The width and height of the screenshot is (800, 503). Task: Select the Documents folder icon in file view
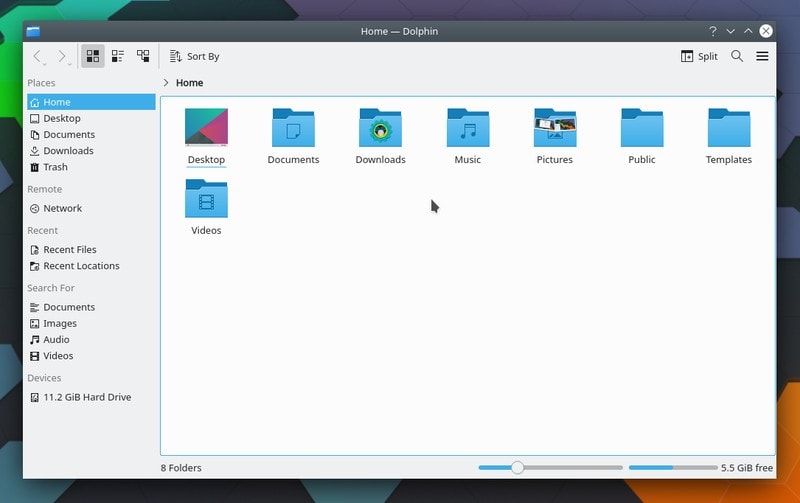[x=293, y=128]
